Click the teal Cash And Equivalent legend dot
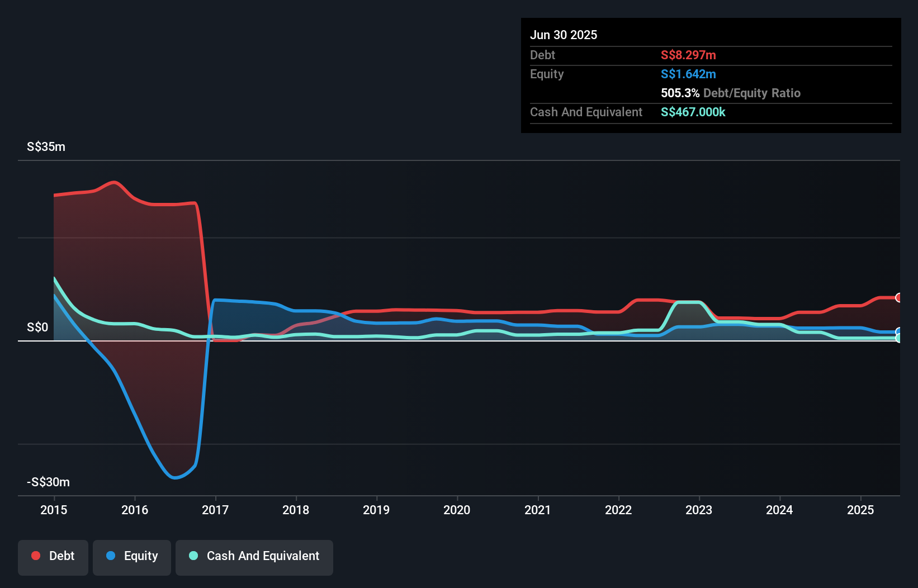The width and height of the screenshot is (918, 588). pyautogui.click(x=193, y=556)
